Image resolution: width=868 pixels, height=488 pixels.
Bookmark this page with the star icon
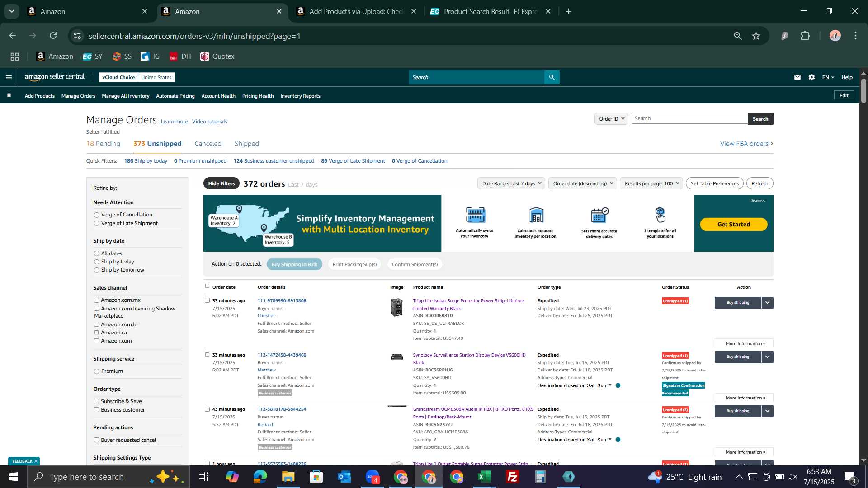point(756,36)
